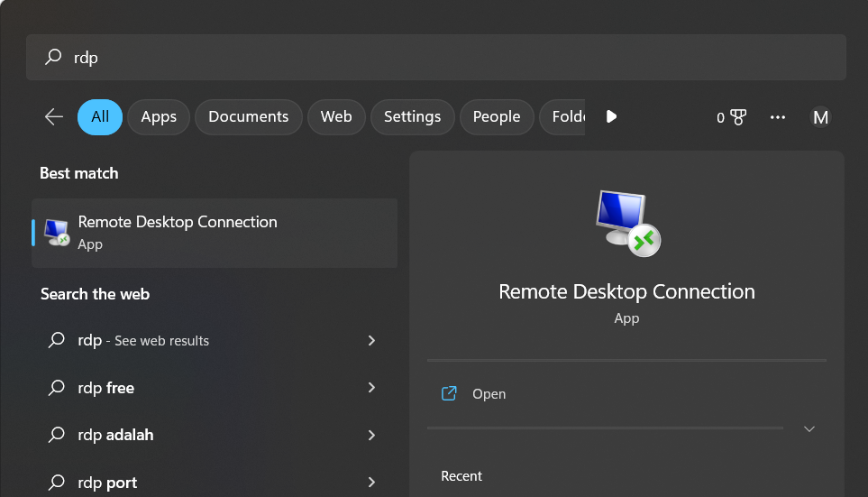Expand chevron for rdp See web results

(371, 340)
